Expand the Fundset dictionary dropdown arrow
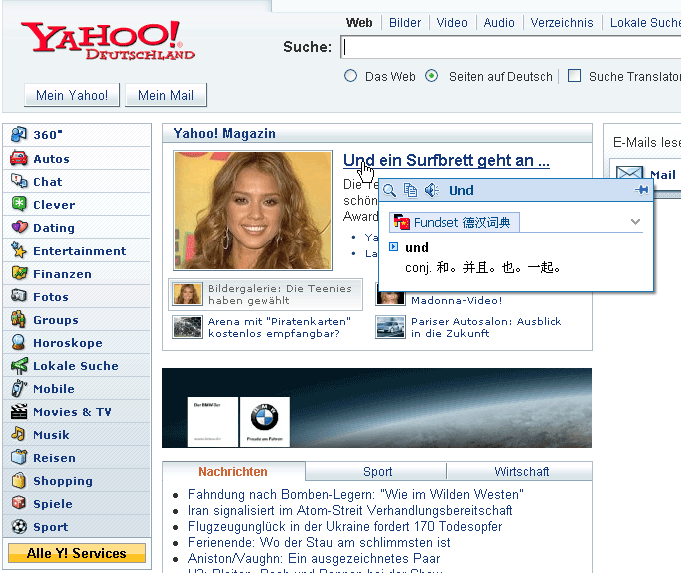The height and width of the screenshot is (573, 681). (635, 222)
